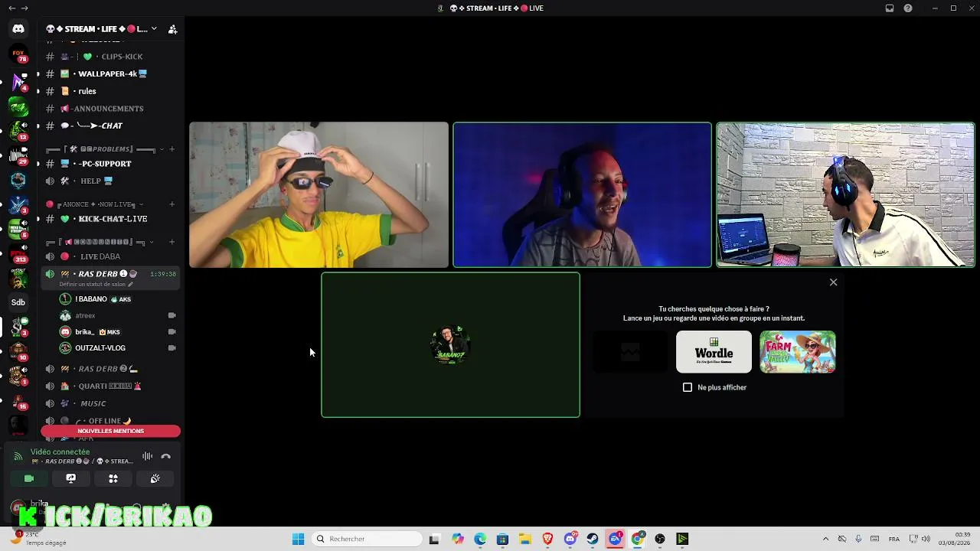Open the KICK-CHAT-LIVE channel

pyautogui.click(x=110, y=219)
